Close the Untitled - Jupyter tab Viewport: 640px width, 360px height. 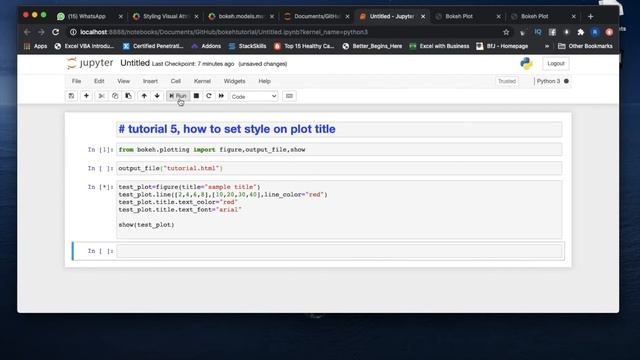click(x=423, y=16)
